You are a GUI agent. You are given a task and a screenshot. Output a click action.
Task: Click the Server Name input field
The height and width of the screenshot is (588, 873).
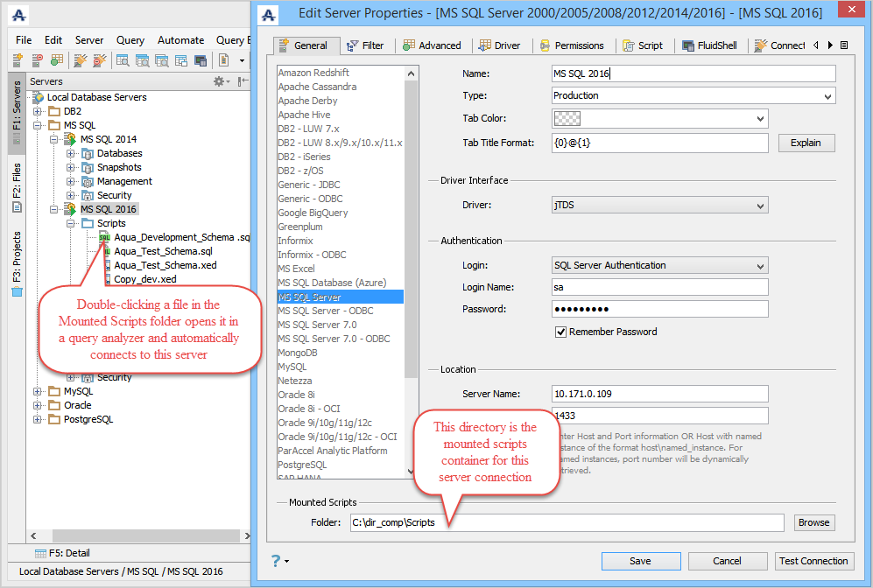tap(659, 394)
